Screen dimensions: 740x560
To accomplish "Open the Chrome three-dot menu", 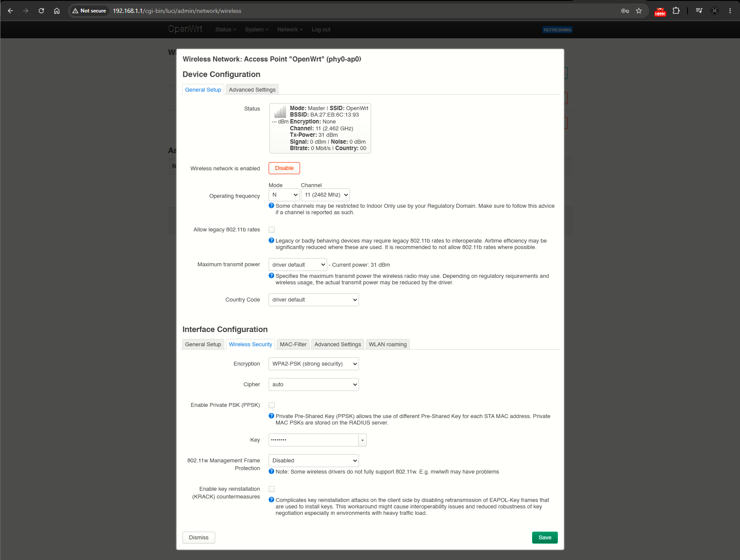I will [x=730, y=11].
